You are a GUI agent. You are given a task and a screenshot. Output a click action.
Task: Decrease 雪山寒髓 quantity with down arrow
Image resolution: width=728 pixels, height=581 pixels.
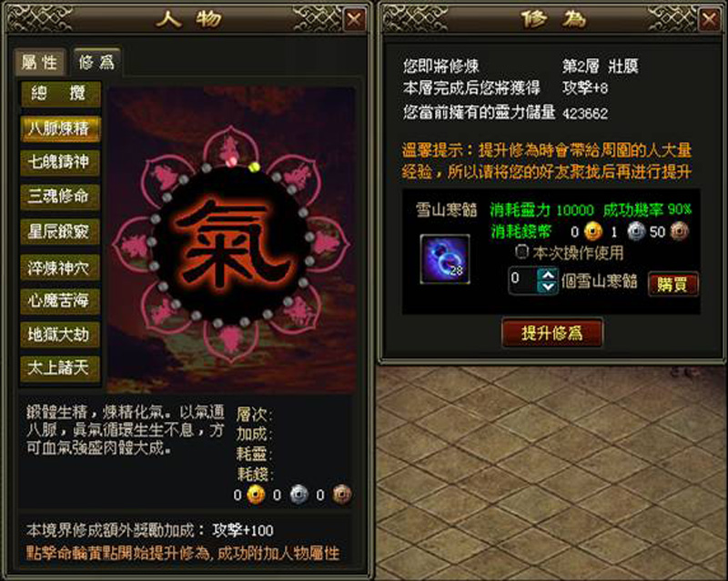pyautogui.click(x=548, y=286)
